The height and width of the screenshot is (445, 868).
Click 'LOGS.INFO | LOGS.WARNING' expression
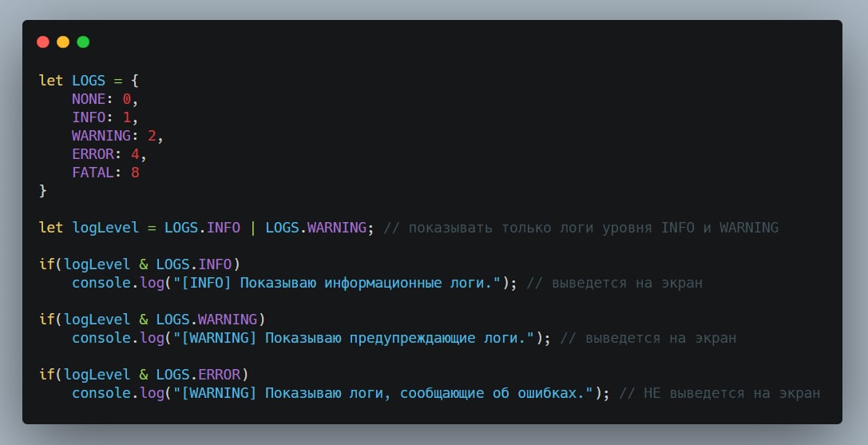[x=265, y=228]
